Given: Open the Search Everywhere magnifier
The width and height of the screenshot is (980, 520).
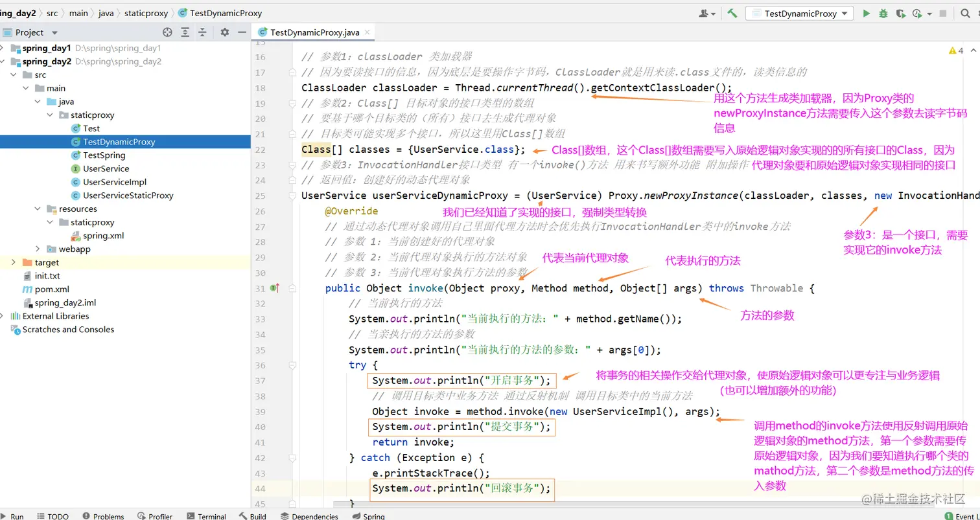Looking at the screenshot, I should pos(964,13).
